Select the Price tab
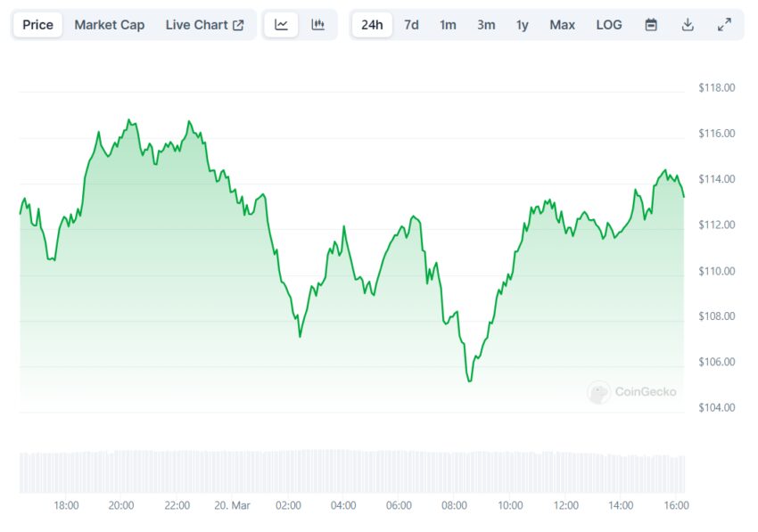758x532 pixels. (37, 25)
